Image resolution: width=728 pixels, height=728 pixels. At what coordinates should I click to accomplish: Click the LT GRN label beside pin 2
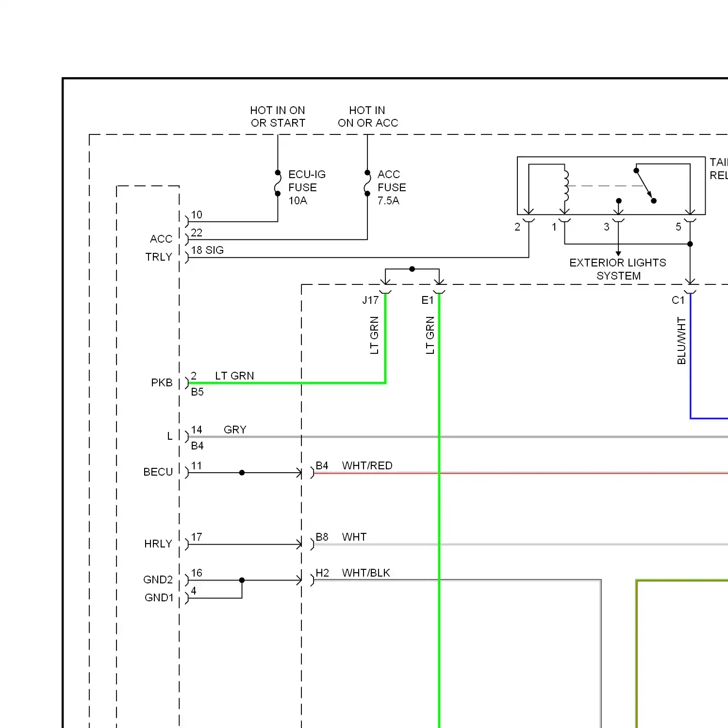(234, 376)
